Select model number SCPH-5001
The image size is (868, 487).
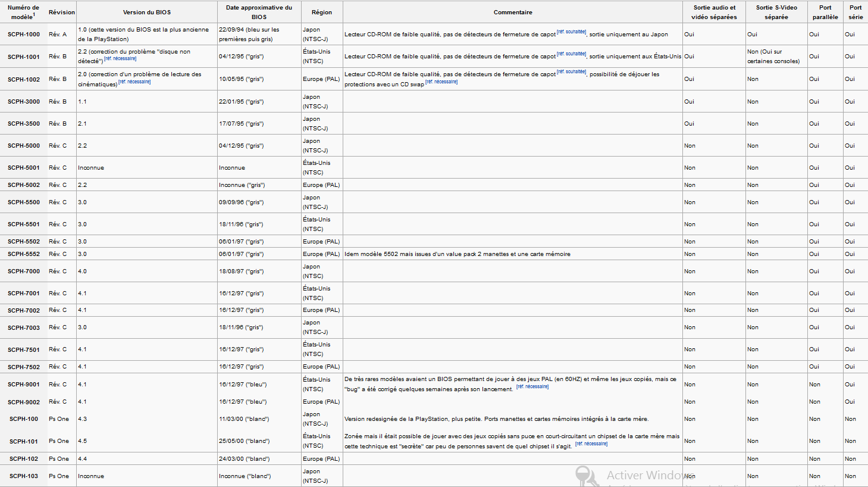pos(24,168)
